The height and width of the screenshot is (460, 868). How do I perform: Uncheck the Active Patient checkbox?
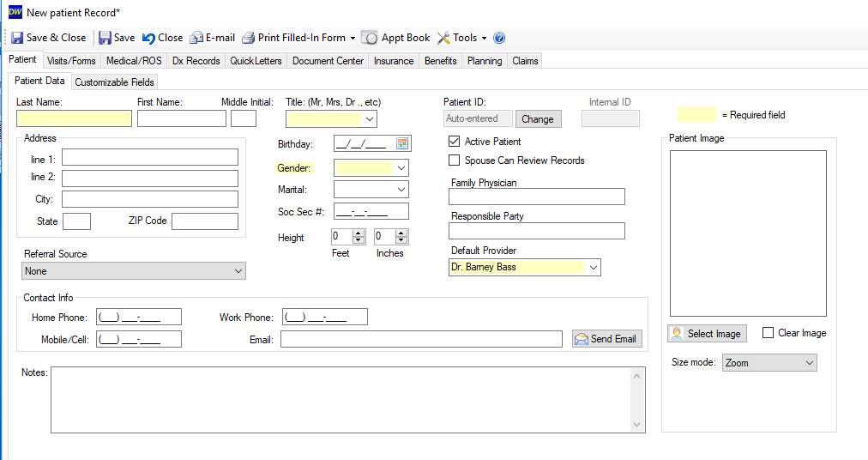point(455,142)
